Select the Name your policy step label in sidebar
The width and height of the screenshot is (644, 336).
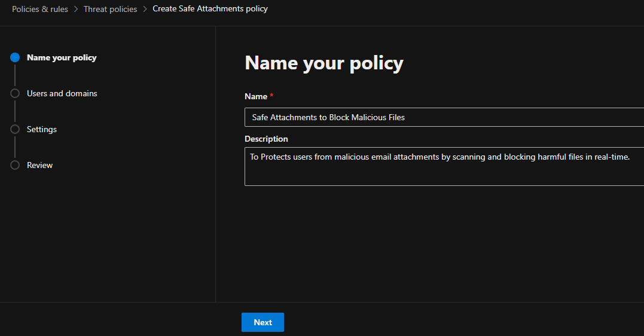pyautogui.click(x=62, y=57)
